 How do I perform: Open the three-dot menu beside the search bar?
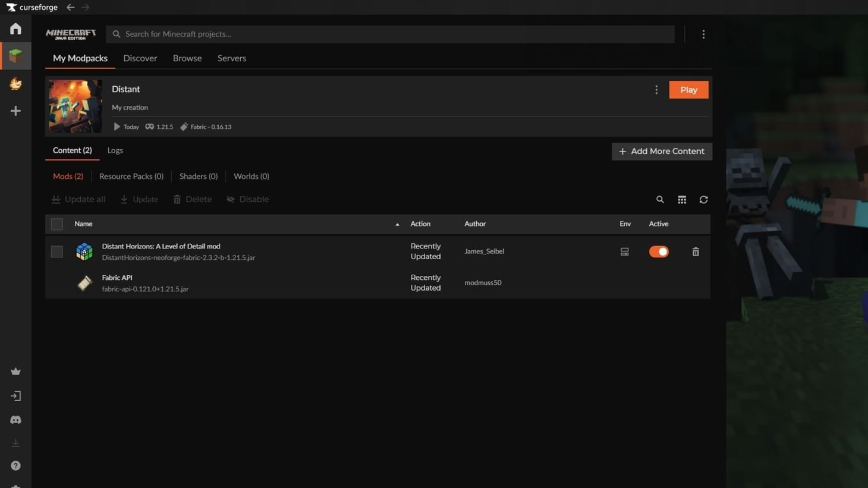coord(703,34)
